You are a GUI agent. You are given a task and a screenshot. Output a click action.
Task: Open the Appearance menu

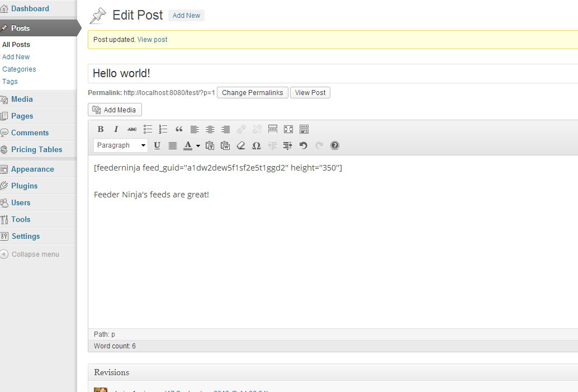coord(39,169)
